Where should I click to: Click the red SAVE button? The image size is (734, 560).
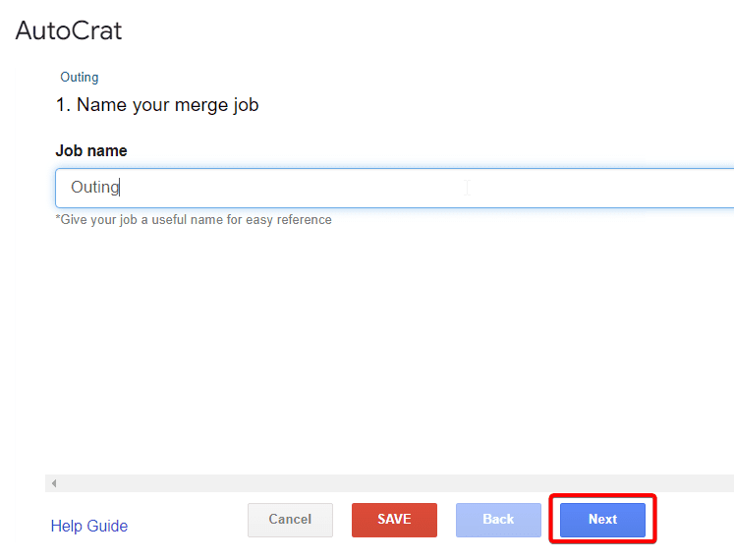click(x=394, y=520)
